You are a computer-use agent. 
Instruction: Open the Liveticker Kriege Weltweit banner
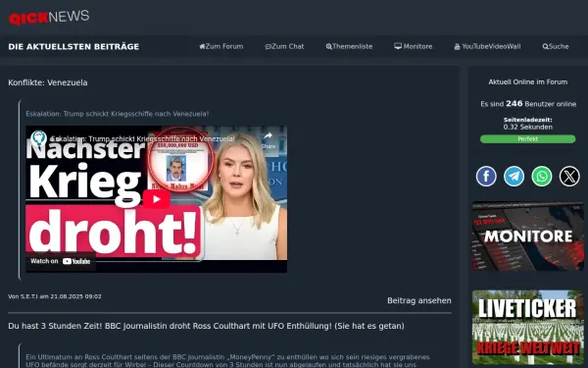coord(527,327)
